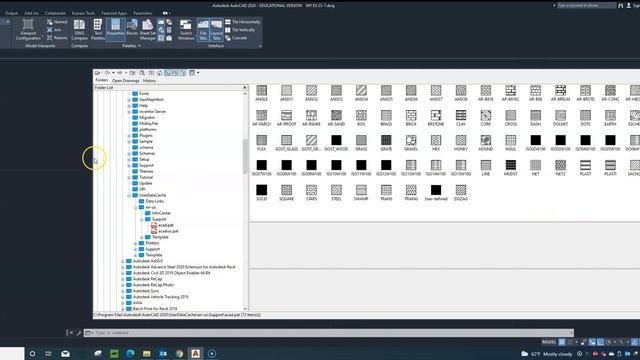Click Join viewports button
This screenshot has height=360, width=640.
click(54, 30)
